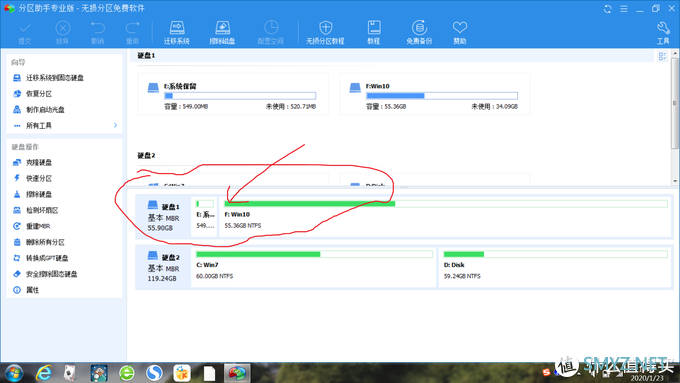Click the 放弃 (Discard) X toolbar icon

(x=62, y=33)
